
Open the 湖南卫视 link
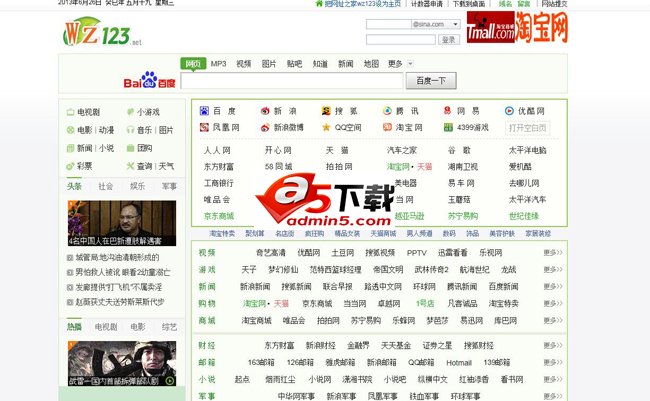click(x=463, y=167)
